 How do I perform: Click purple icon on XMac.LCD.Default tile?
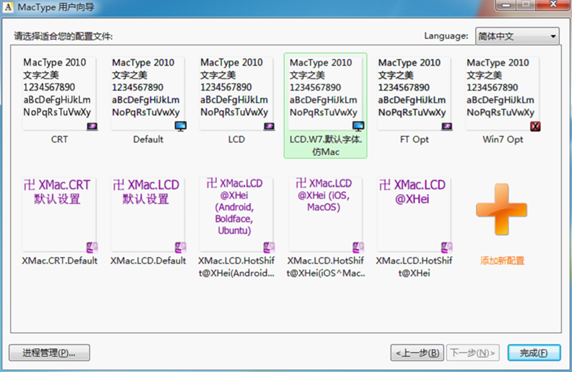(180, 248)
